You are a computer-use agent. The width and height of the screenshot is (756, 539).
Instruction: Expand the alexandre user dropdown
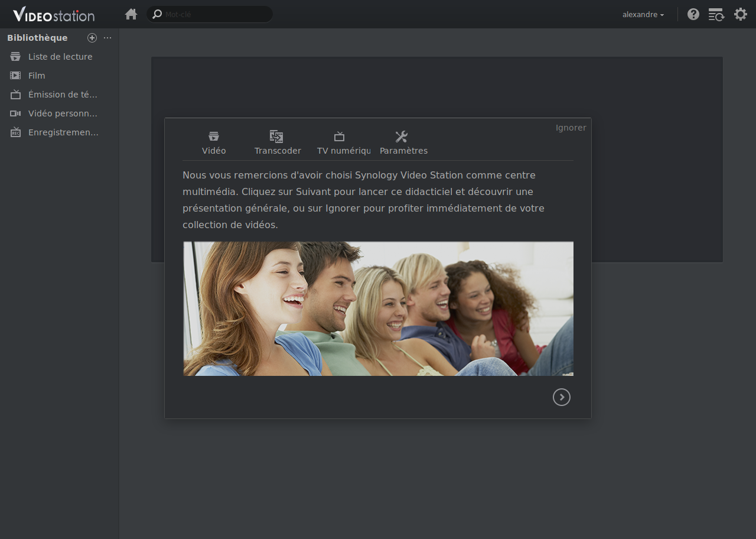[x=643, y=14]
